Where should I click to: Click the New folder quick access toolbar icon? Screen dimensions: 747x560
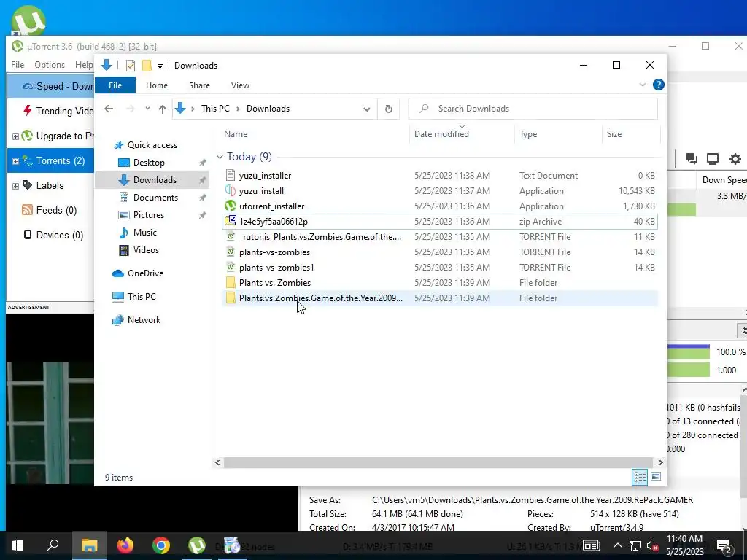147,66
